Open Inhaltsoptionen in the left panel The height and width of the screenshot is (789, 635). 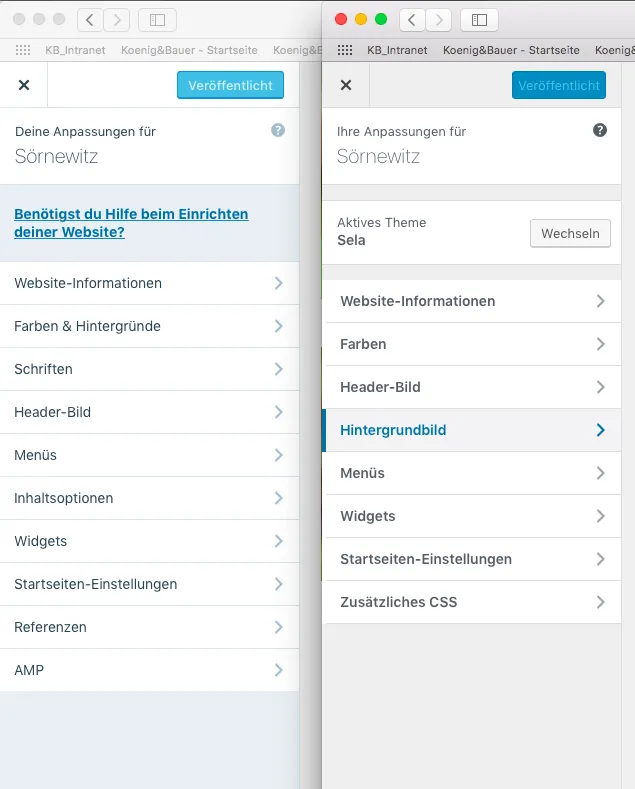(149, 498)
